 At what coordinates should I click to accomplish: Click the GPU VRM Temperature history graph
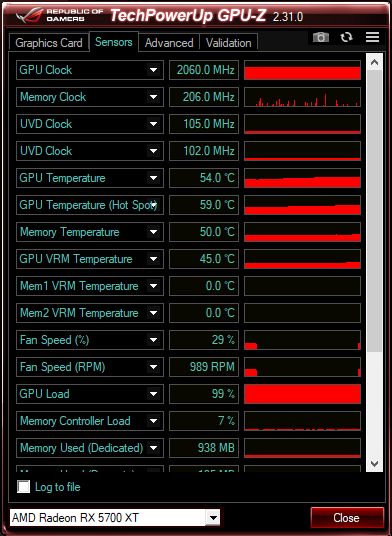302,259
